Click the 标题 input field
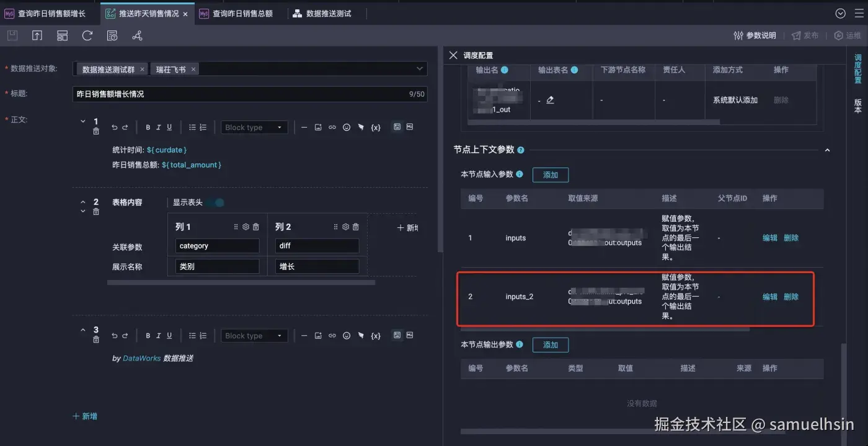Viewport: 868px width, 446px height. (x=250, y=94)
